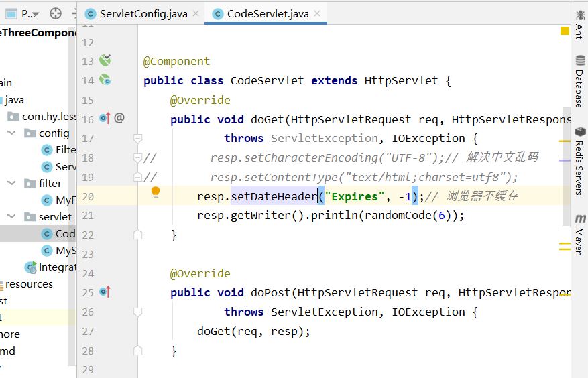588x378 pixels.
Task: Select the com.hy.less package
Action: pos(42,117)
